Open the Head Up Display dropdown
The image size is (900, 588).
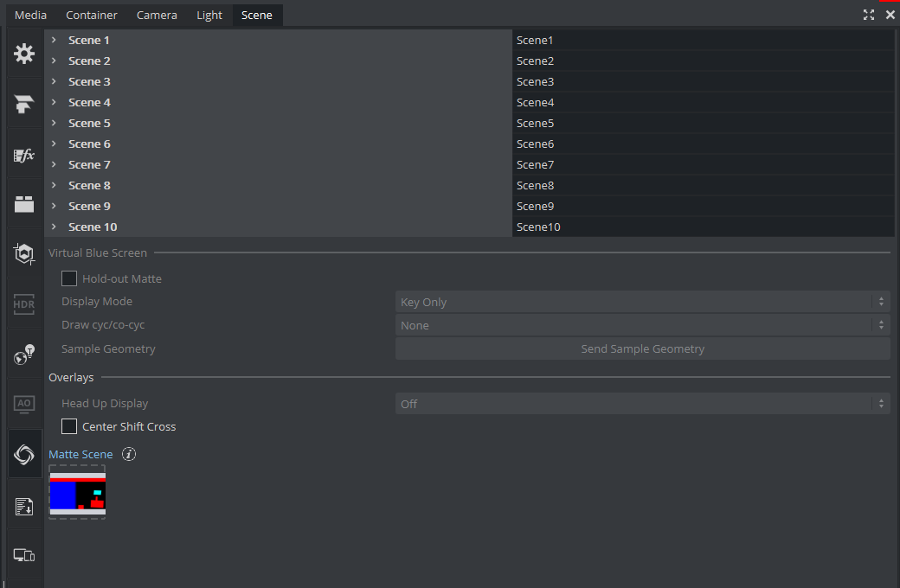(x=642, y=404)
